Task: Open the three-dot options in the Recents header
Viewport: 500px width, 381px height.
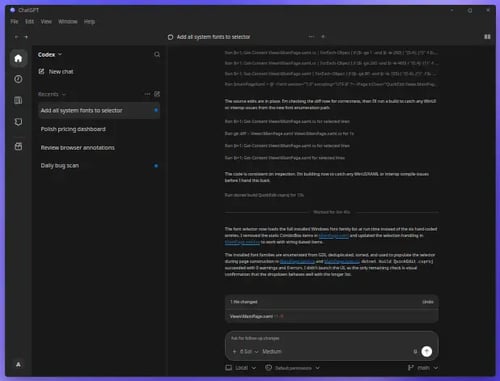Action: coord(147,94)
